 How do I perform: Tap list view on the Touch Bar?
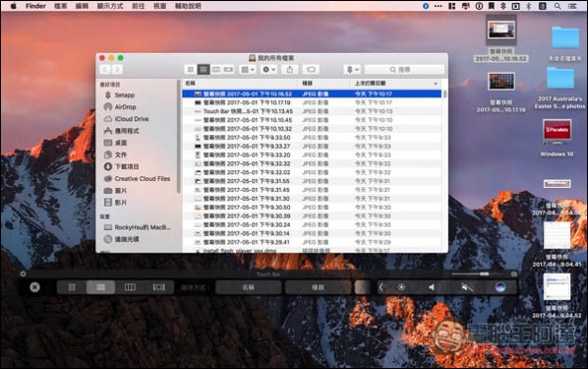click(100, 287)
